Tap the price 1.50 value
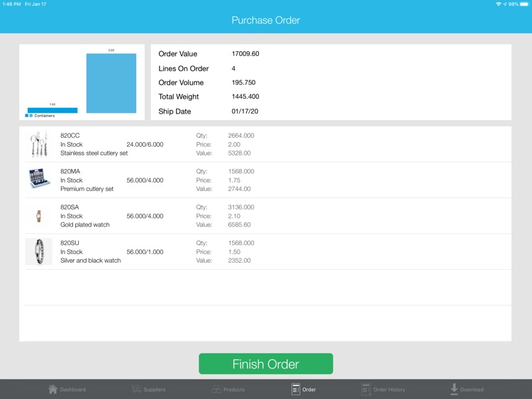 pos(234,252)
